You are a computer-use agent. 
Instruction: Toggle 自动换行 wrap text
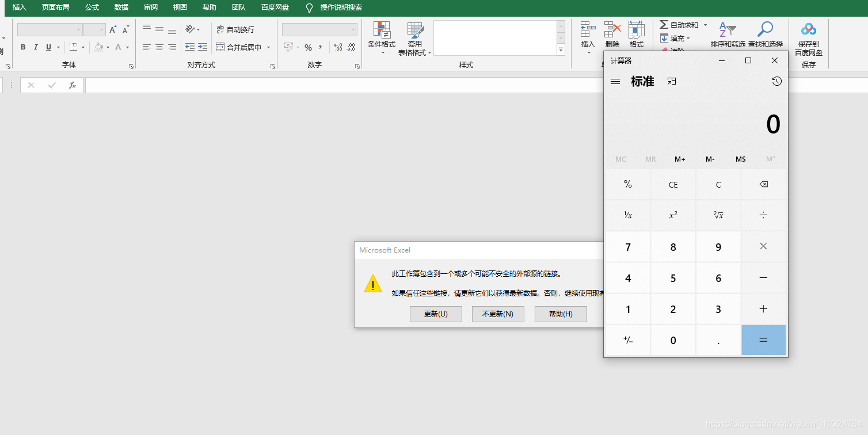[235, 29]
